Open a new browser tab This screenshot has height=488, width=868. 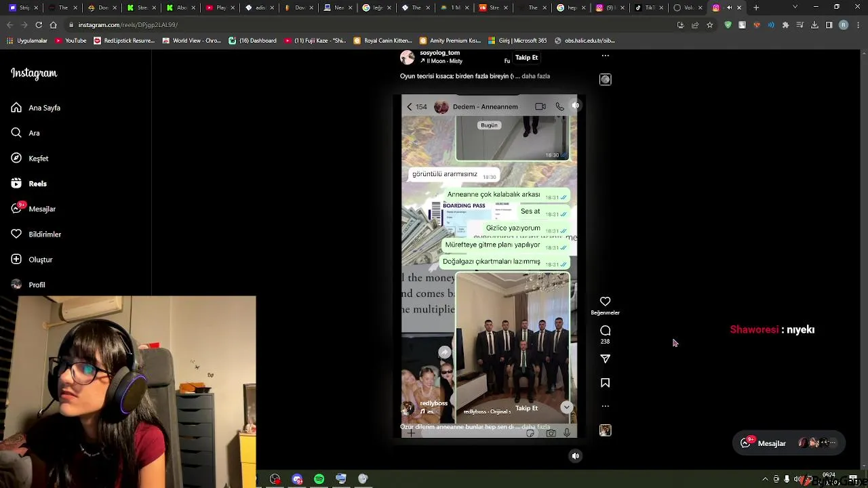coord(756,7)
